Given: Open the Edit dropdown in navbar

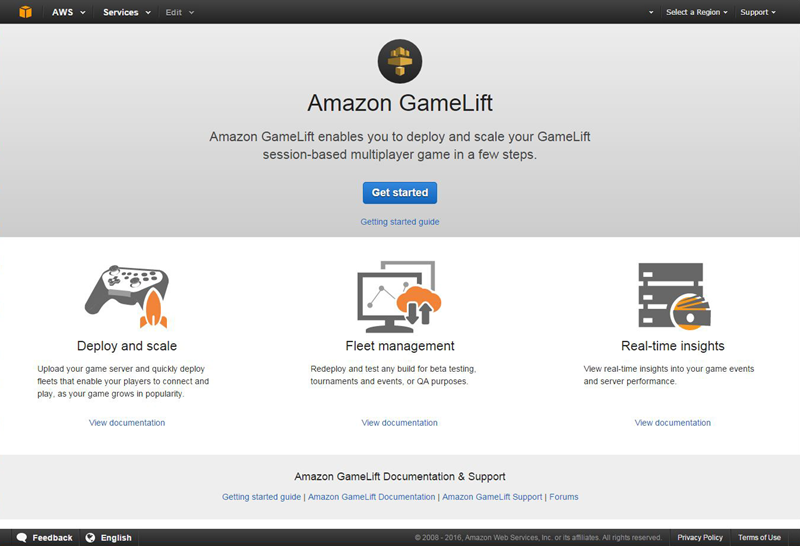Looking at the screenshot, I should click(x=180, y=12).
